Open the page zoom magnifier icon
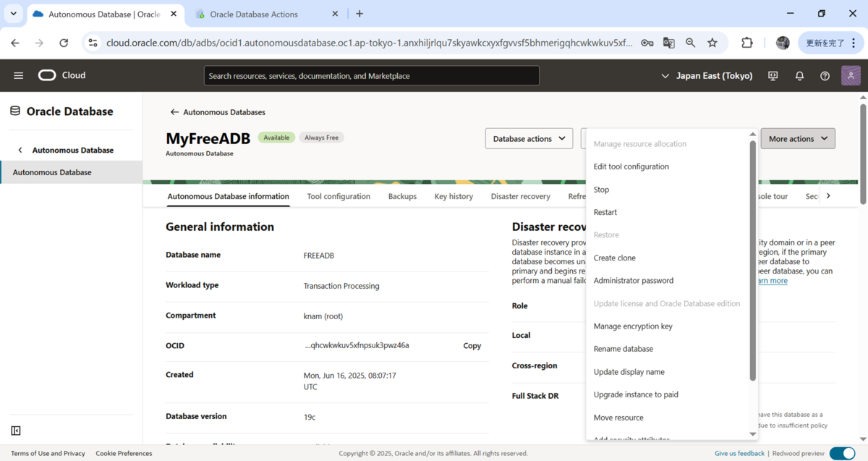868x461 pixels. click(691, 43)
